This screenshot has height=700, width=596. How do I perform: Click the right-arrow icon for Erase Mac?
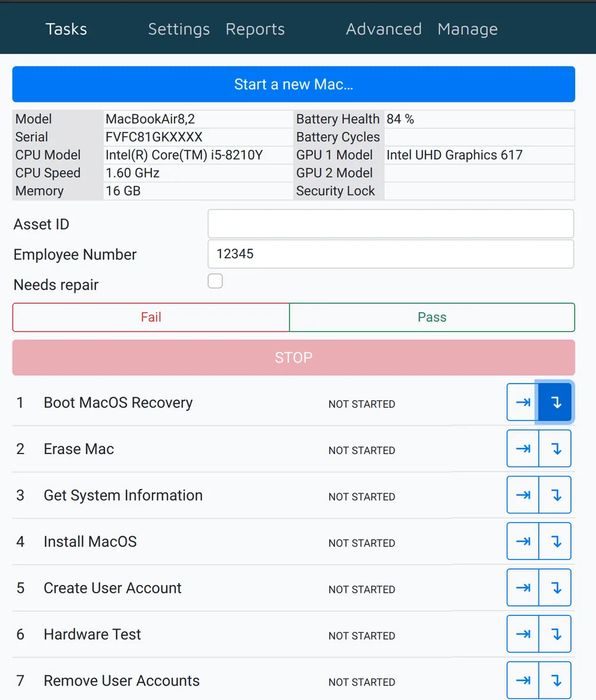pos(523,449)
